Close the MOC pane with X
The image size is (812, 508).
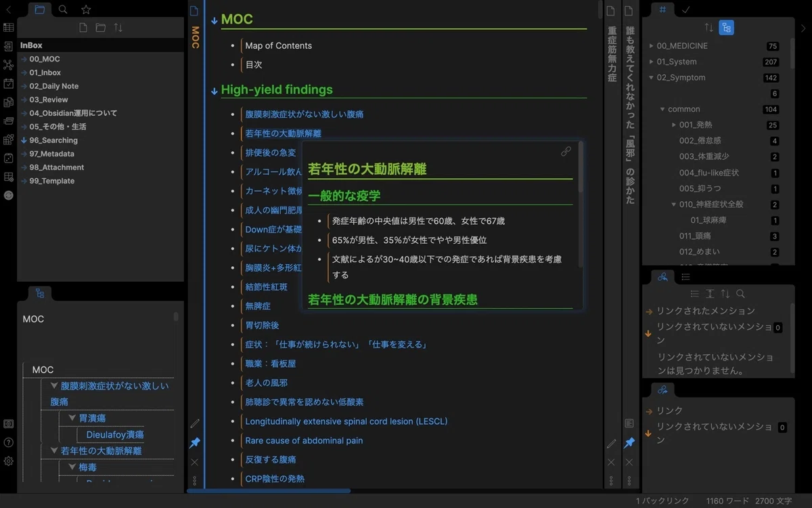(x=195, y=462)
